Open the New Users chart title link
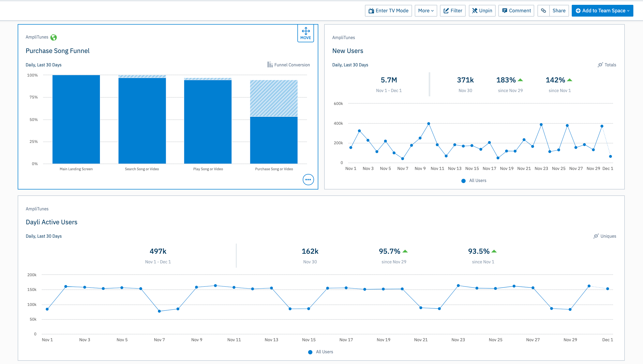Image resolution: width=643 pixels, height=364 pixels. coord(347,51)
